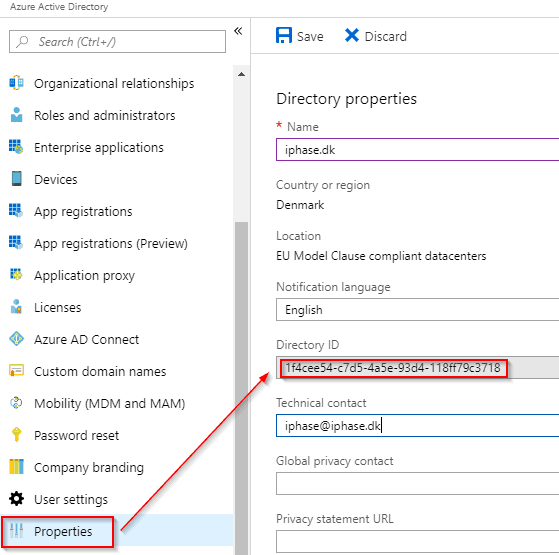559x555 pixels.
Task: Open the Notification language dropdown
Action: (417, 310)
